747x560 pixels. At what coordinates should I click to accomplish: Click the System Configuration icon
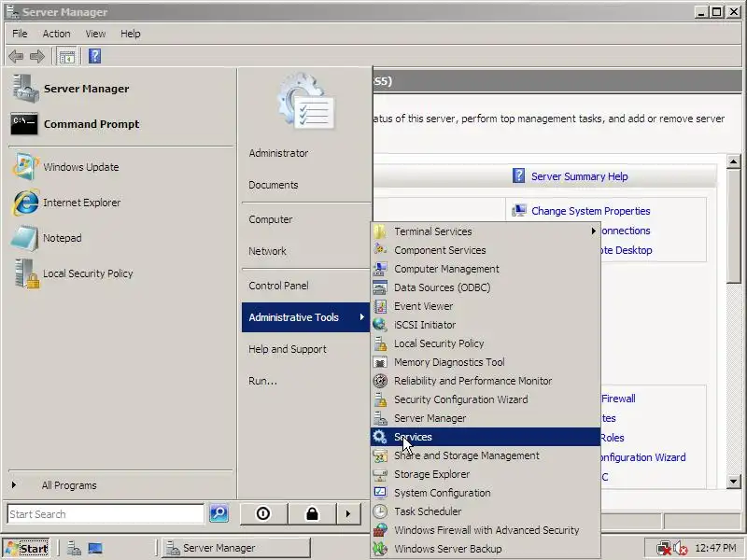coord(380,493)
